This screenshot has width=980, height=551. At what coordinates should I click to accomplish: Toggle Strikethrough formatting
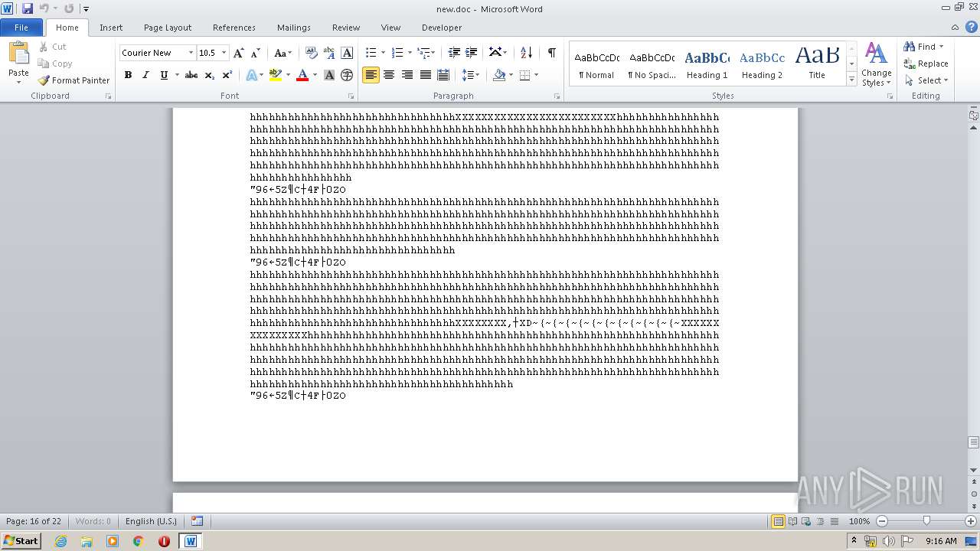191,75
